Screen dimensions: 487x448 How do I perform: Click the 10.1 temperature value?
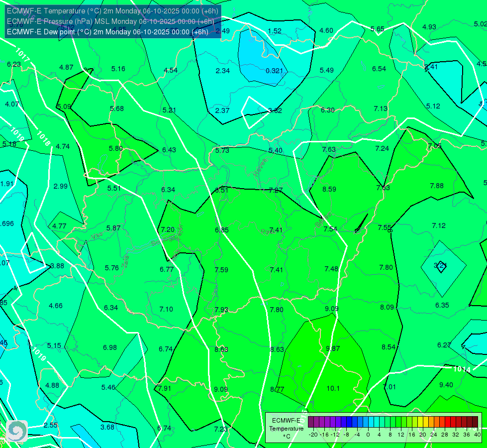(333, 388)
